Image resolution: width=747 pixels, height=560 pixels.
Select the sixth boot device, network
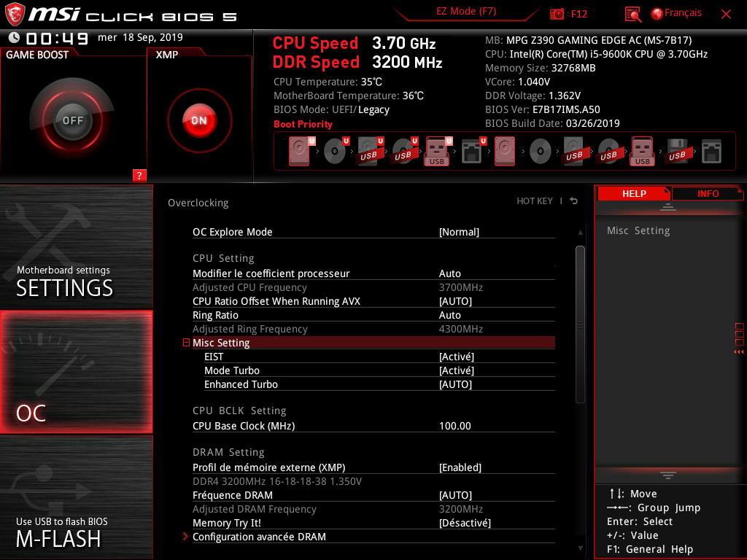click(x=473, y=151)
